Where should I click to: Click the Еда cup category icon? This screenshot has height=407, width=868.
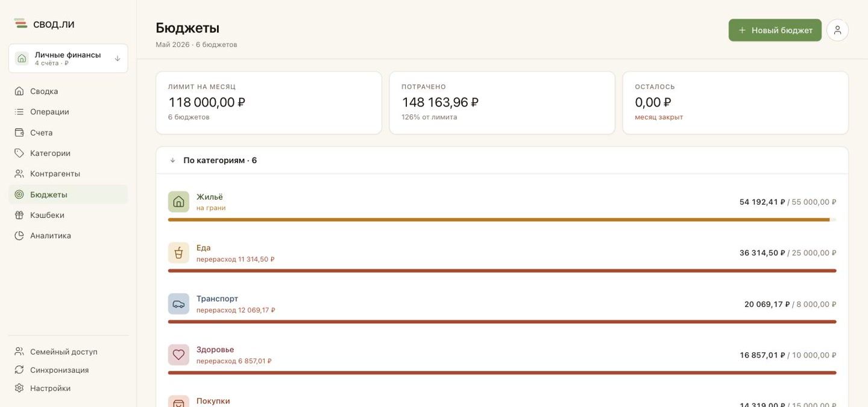pyautogui.click(x=178, y=253)
